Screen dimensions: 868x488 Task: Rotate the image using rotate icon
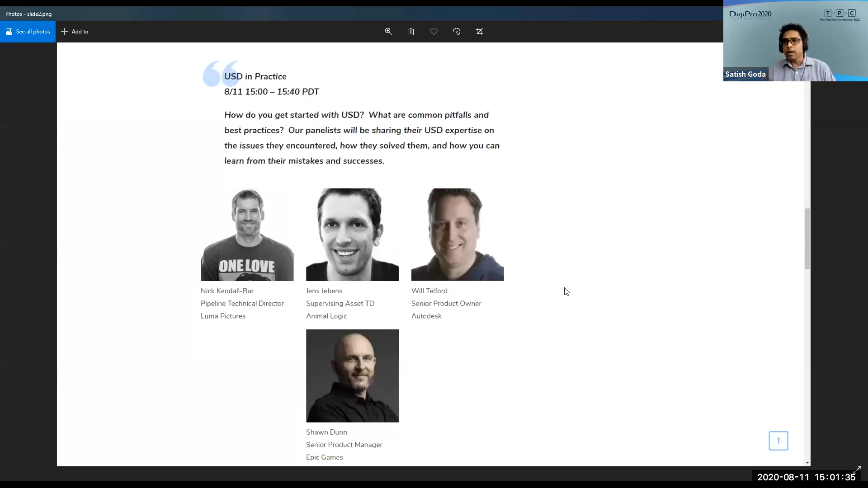(457, 32)
